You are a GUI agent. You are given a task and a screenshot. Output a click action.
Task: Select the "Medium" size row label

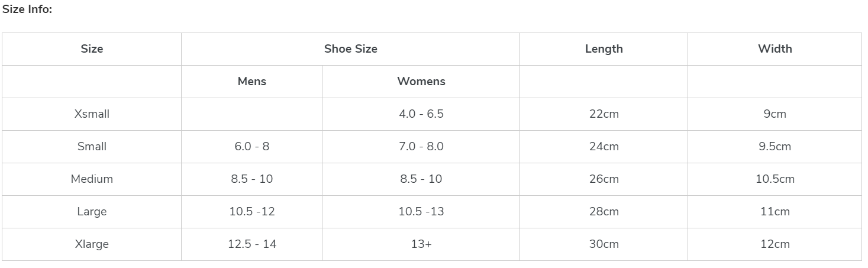(x=92, y=179)
